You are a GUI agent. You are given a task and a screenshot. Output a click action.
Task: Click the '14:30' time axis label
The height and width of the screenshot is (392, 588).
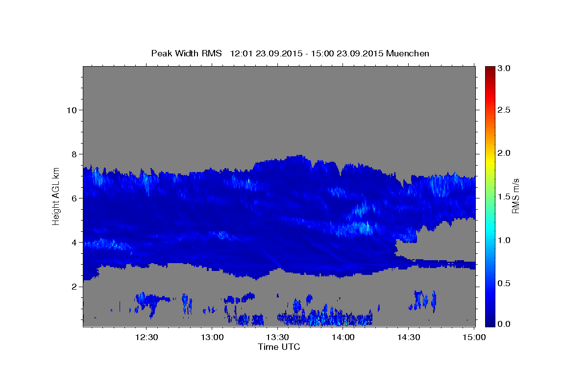point(408,337)
